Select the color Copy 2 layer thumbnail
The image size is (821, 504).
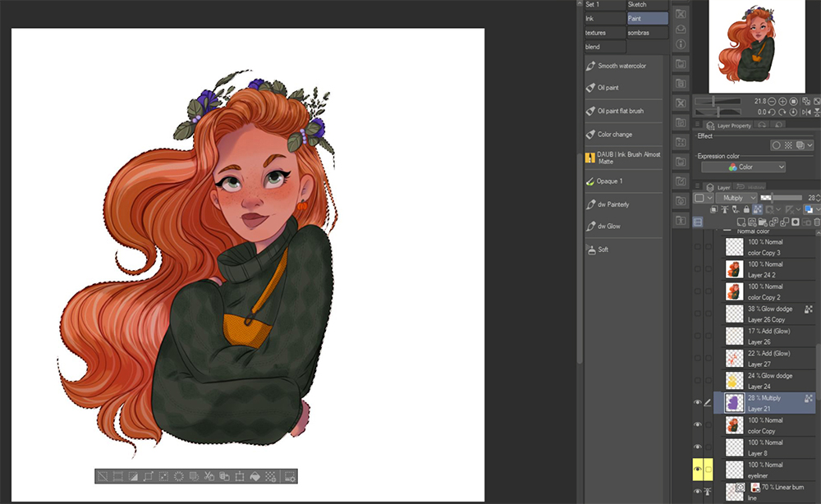(x=735, y=291)
